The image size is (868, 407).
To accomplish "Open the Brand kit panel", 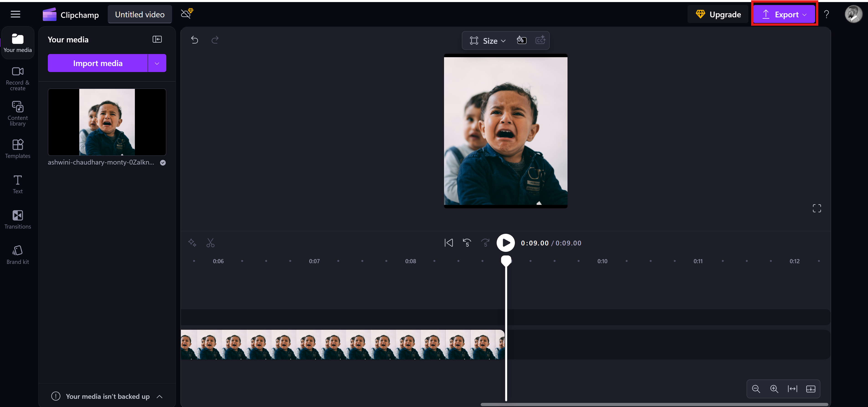I will pyautogui.click(x=17, y=254).
